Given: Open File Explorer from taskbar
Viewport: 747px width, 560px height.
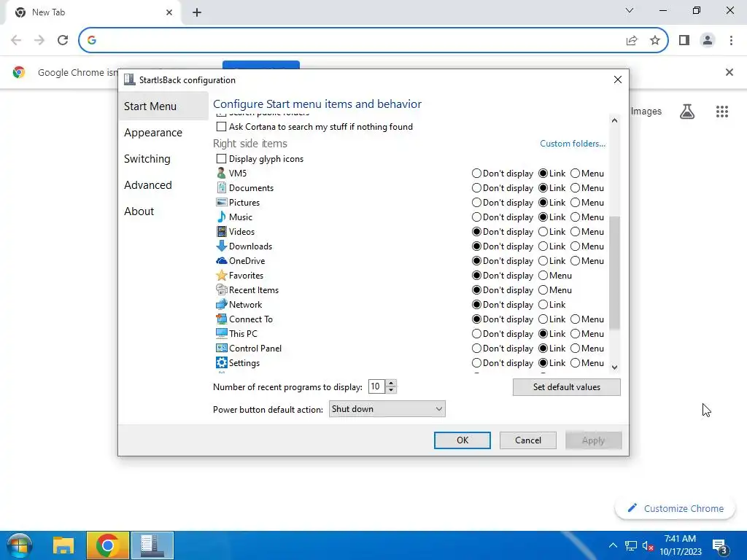Looking at the screenshot, I should tap(63, 545).
